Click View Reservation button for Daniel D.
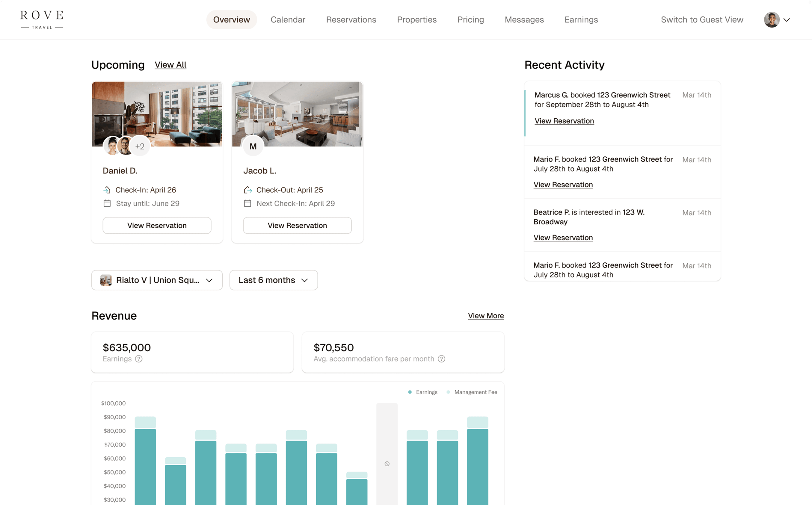The height and width of the screenshot is (505, 812). 157,226
